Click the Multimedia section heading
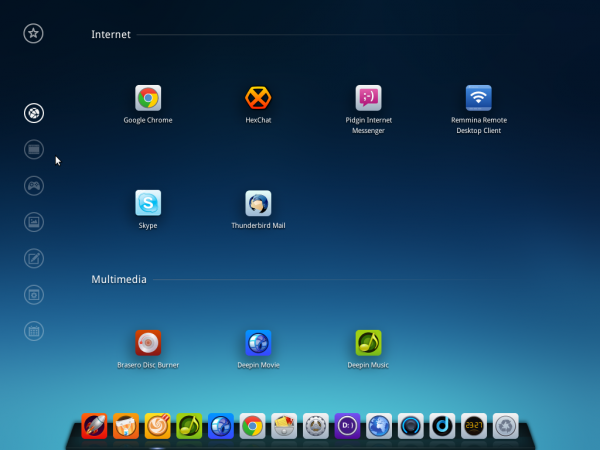600x450 pixels. click(x=119, y=279)
